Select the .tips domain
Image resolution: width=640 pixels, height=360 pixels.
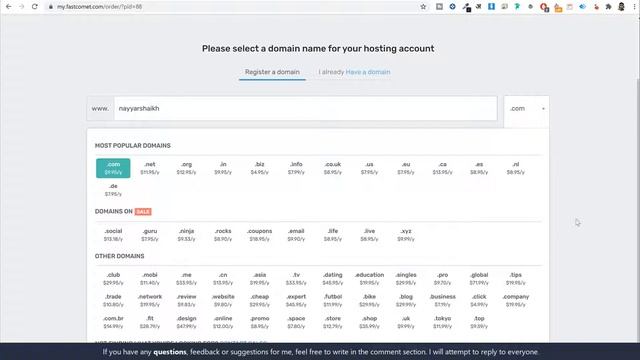[516, 279]
